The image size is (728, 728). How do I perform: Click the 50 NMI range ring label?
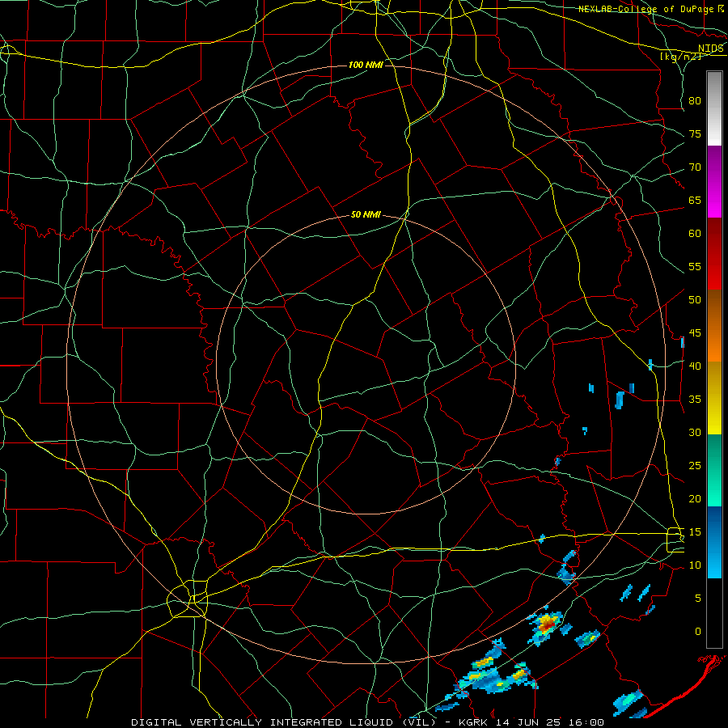click(366, 214)
